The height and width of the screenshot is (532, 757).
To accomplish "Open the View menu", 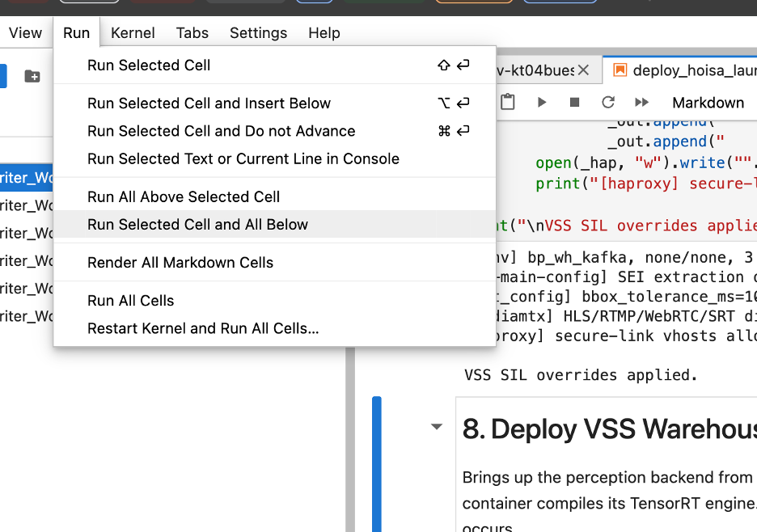I will tap(25, 33).
